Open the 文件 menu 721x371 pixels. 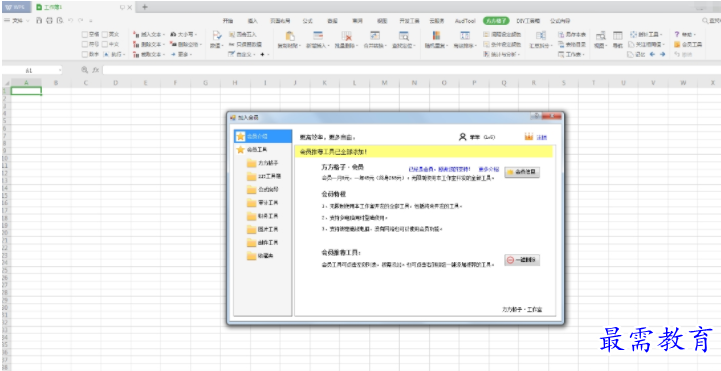point(17,21)
